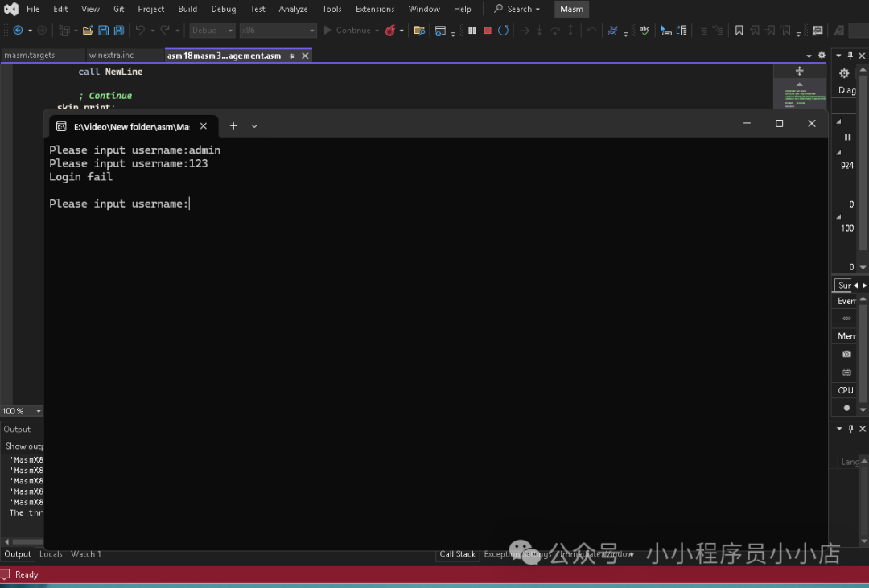The image size is (869, 588).
Task: Open the Debug configuration dropdown
Action: point(212,31)
